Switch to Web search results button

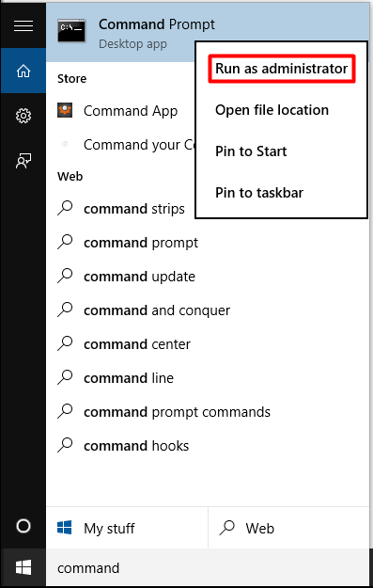click(288, 528)
